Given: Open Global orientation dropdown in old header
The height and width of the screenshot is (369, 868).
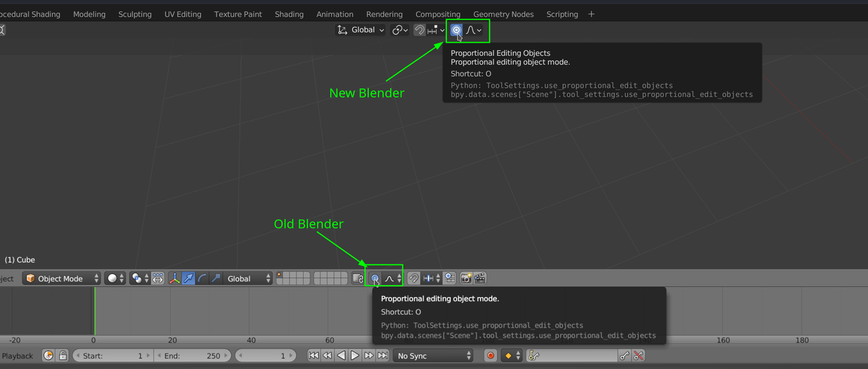Looking at the screenshot, I should [x=248, y=279].
